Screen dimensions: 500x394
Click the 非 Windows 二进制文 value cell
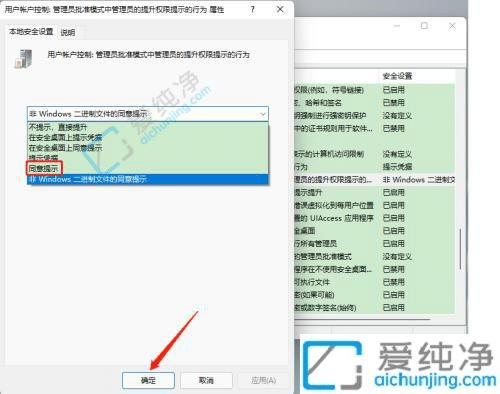pyautogui.click(x=418, y=180)
